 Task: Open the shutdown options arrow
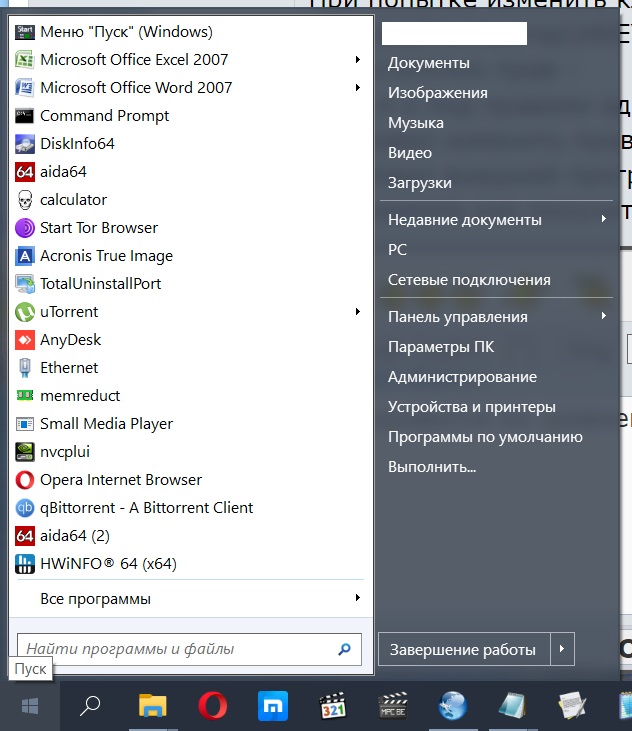(562, 649)
